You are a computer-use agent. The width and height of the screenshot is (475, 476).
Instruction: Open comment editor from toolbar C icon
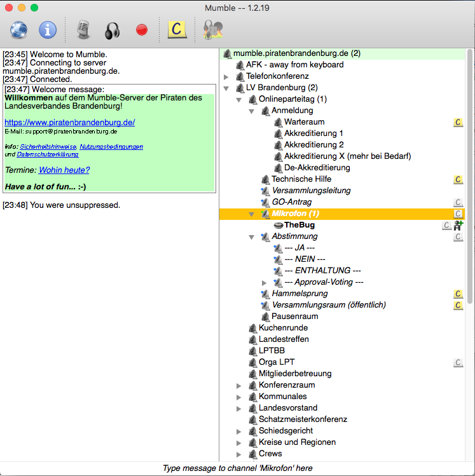click(x=177, y=29)
